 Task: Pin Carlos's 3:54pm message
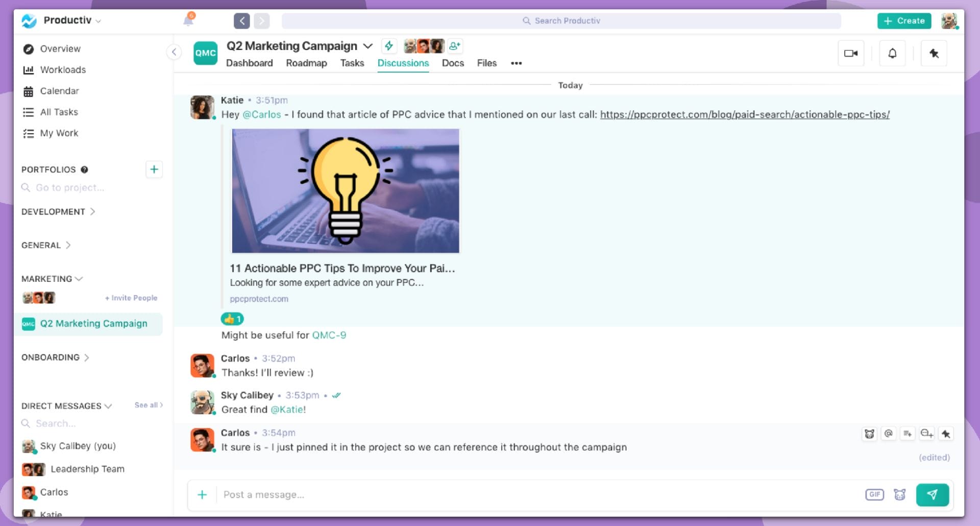[x=946, y=434]
